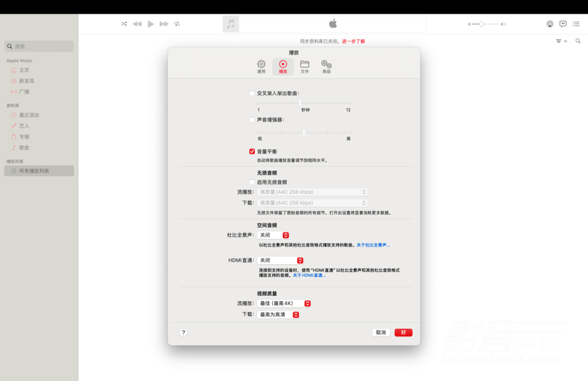Click the 取消 button

coord(381,332)
